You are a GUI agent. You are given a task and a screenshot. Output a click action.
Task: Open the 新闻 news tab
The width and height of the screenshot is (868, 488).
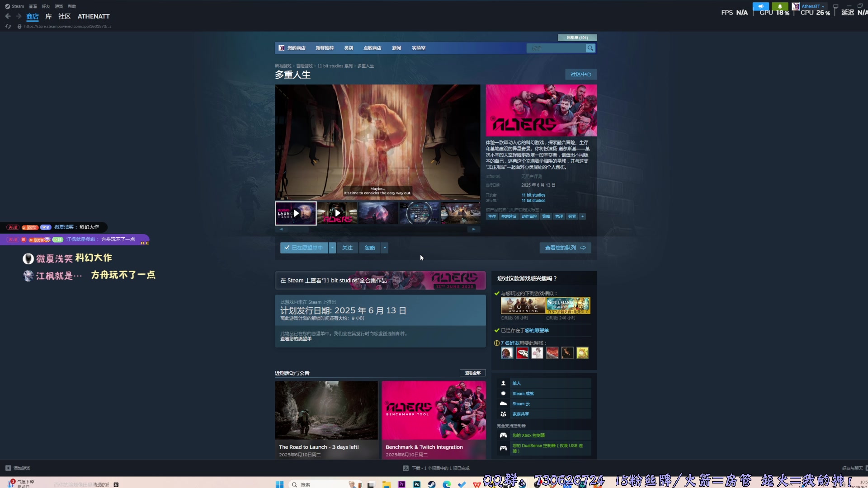click(396, 48)
